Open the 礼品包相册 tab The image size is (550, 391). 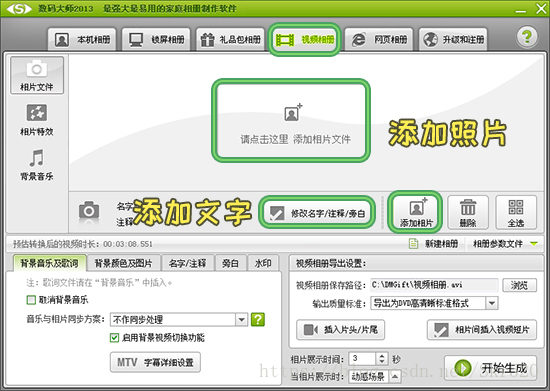click(230, 39)
